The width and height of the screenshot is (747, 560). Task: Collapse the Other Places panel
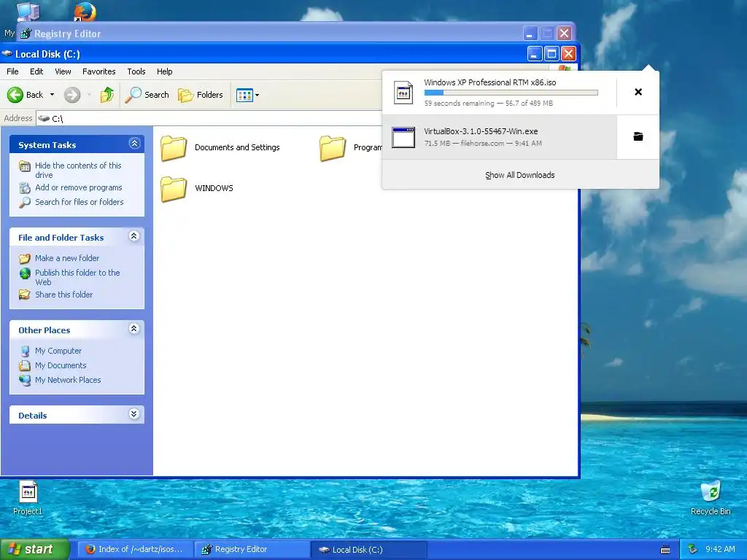point(134,329)
